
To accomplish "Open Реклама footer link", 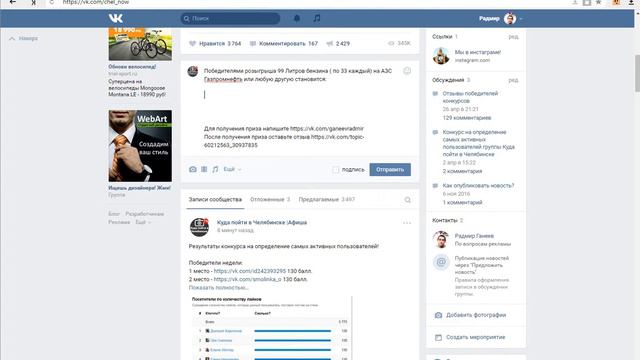I will tap(119, 222).
